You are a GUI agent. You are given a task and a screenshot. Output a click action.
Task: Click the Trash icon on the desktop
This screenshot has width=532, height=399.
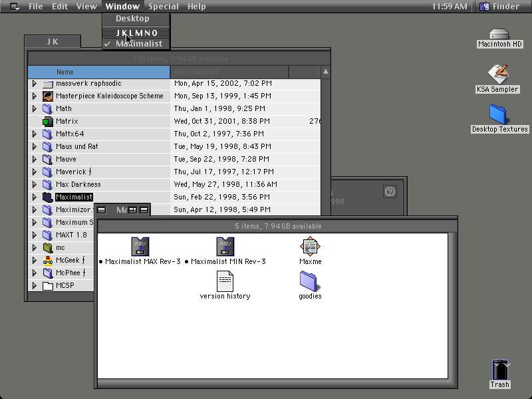pos(500,370)
